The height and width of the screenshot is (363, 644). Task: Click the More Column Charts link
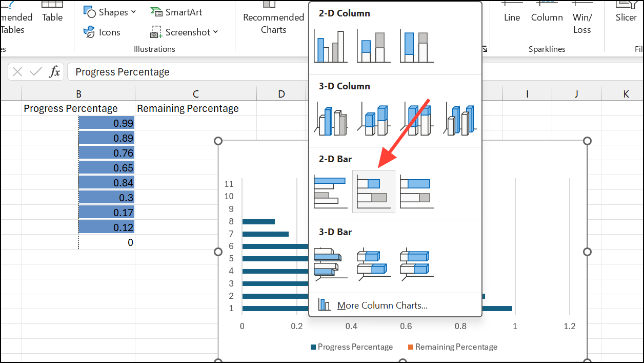pyautogui.click(x=382, y=305)
